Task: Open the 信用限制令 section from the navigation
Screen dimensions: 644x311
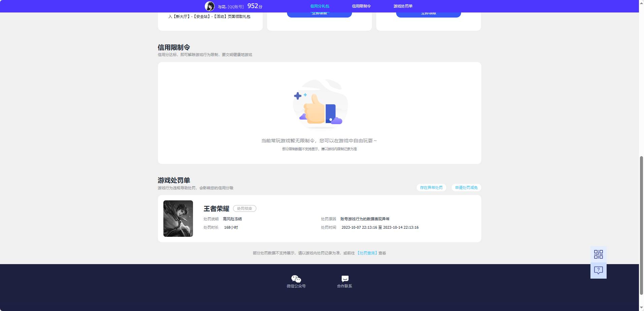Action: 361,6
